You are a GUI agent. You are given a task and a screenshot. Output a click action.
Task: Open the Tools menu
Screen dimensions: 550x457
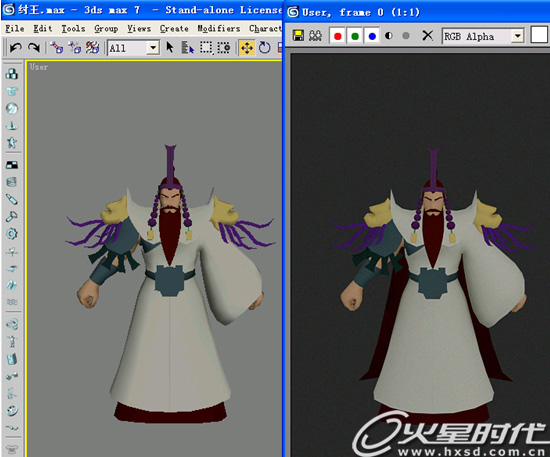pyautogui.click(x=73, y=28)
